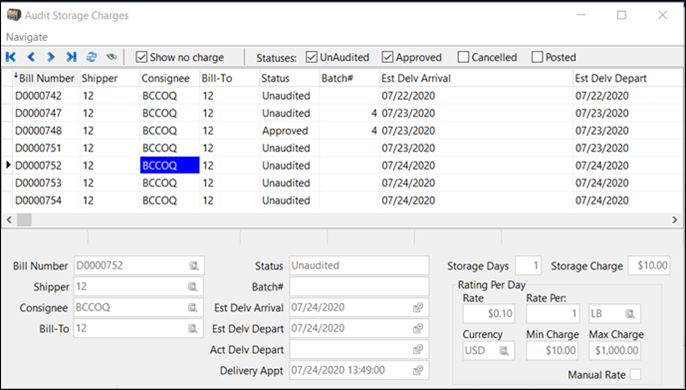This screenshot has height=390, width=686.
Task: Open the Navigate menu
Action: (27, 37)
